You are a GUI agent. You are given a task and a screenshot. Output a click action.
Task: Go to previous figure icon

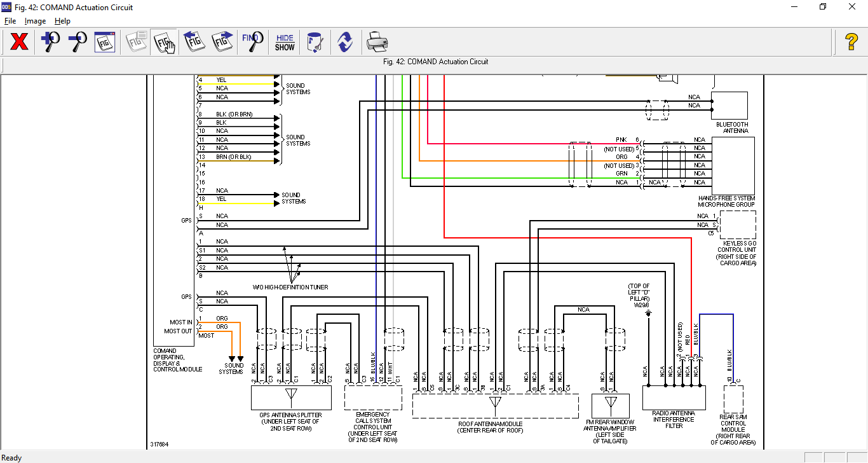(194, 43)
